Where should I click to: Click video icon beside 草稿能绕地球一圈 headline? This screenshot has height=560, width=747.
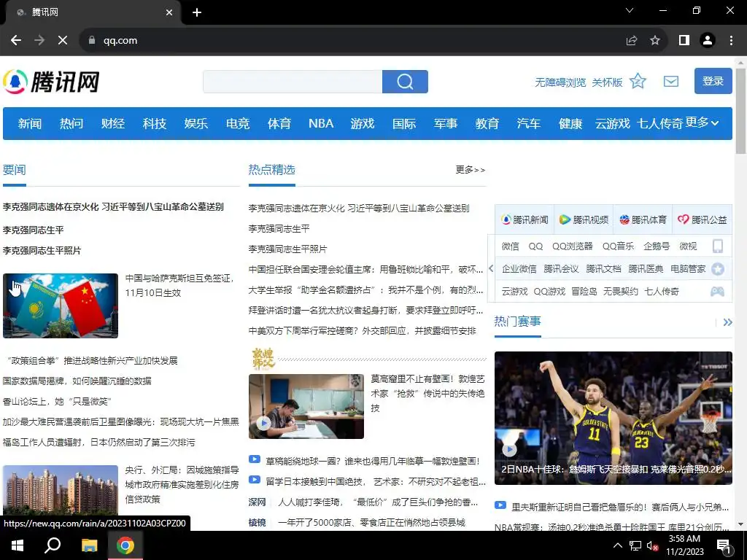pyautogui.click(x=255, y=459)
